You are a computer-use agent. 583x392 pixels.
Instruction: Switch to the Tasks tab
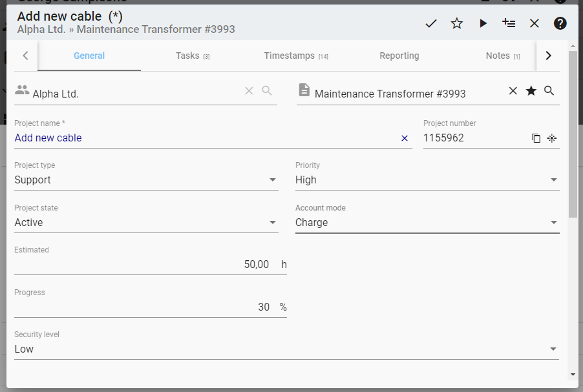(192, 56)
